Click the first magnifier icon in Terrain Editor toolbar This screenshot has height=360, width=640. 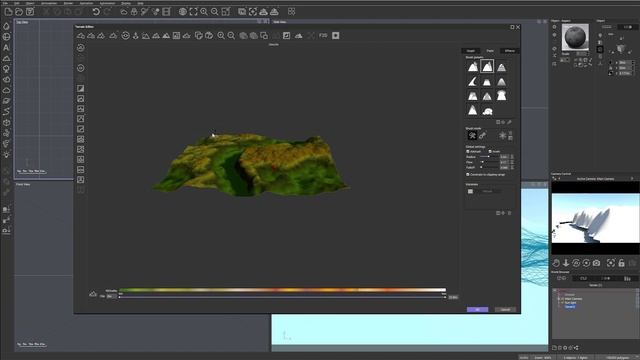tap(221, 36)
